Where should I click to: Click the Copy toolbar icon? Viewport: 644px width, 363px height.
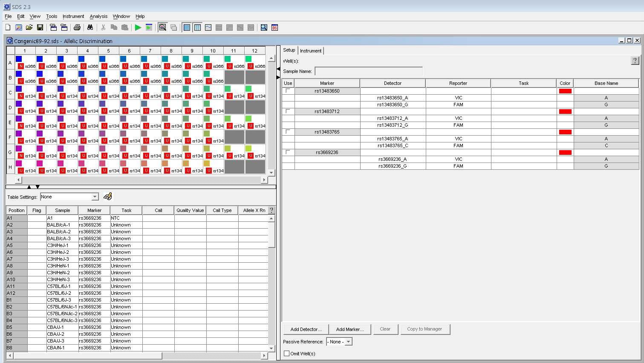pos(114,27)
